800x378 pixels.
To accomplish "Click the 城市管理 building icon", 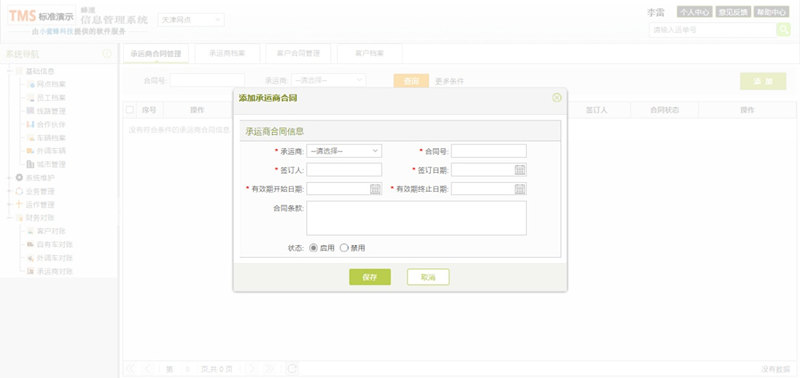I will coord(31,165).
